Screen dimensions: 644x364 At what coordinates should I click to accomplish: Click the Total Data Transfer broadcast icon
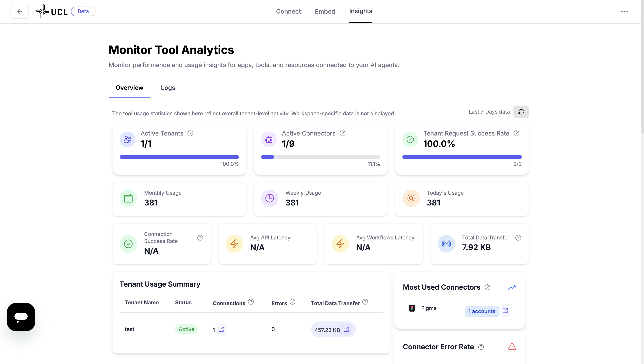click(446, 244)
